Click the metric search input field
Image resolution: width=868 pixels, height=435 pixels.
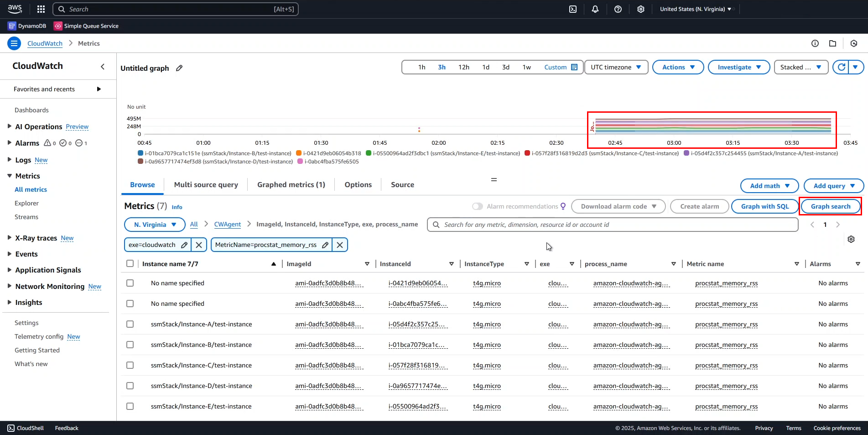coord(613,225)
